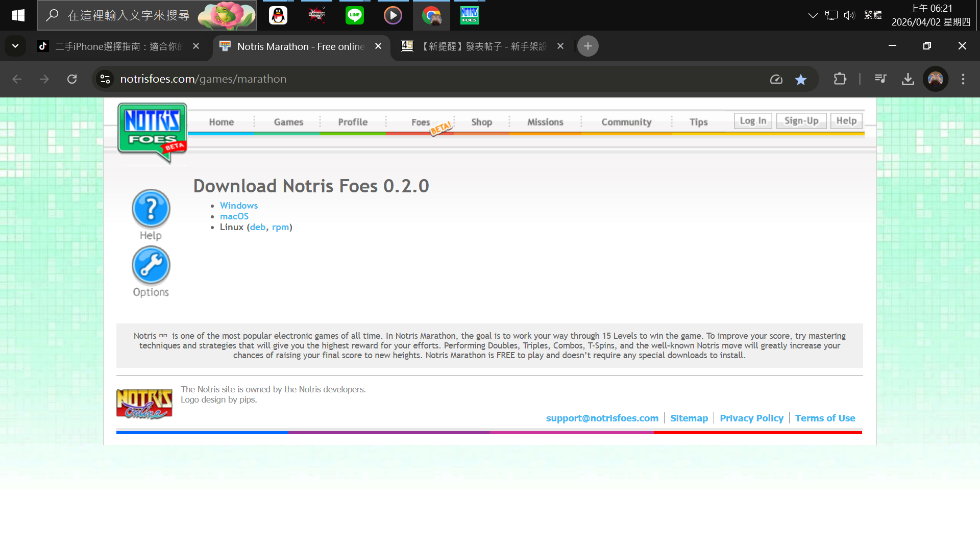Open the Community nav item

pos(626,122)
